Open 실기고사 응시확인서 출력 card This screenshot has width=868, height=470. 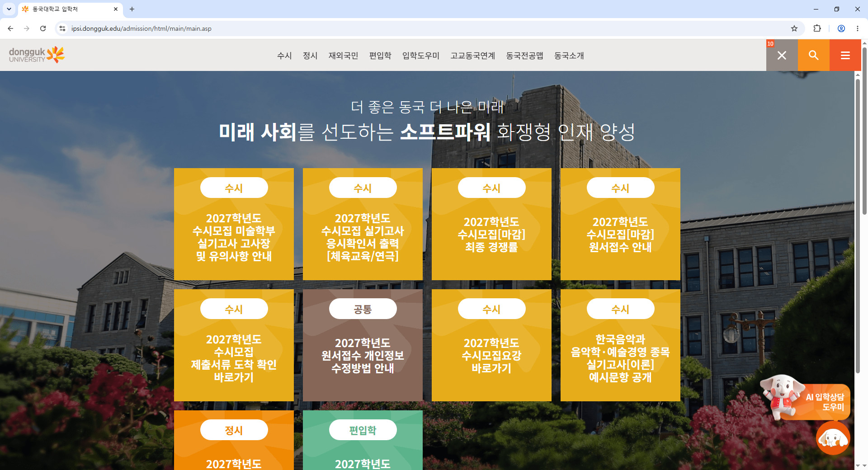pyautogui.click(x=363, y=224)
